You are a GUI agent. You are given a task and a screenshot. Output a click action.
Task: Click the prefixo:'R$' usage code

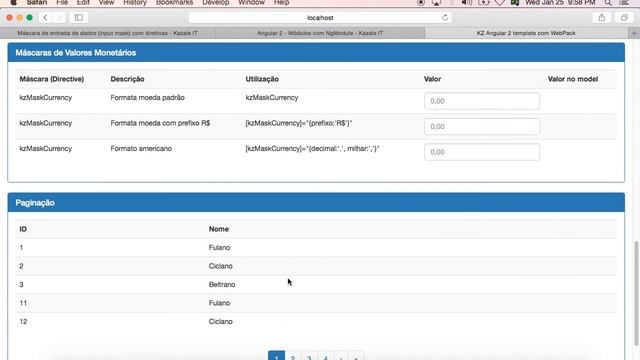[299, 123]
